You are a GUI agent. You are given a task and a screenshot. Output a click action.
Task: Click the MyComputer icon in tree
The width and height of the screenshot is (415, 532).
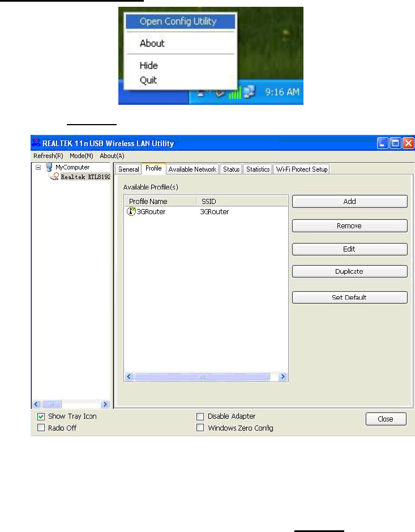pos(49,167)
